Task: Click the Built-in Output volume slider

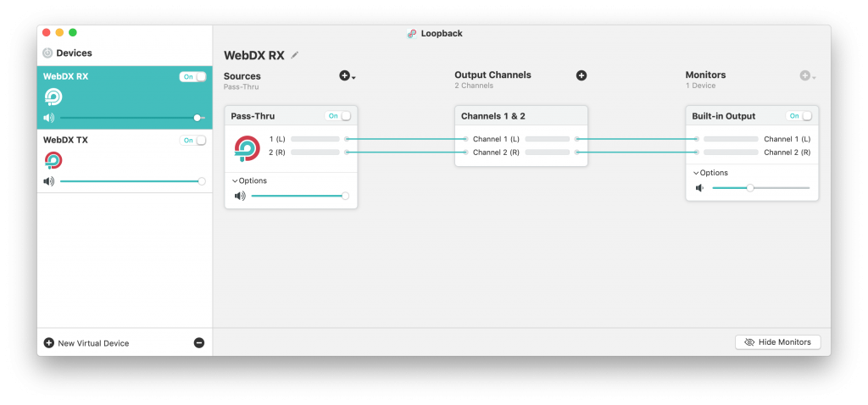Action: (760, 188)
